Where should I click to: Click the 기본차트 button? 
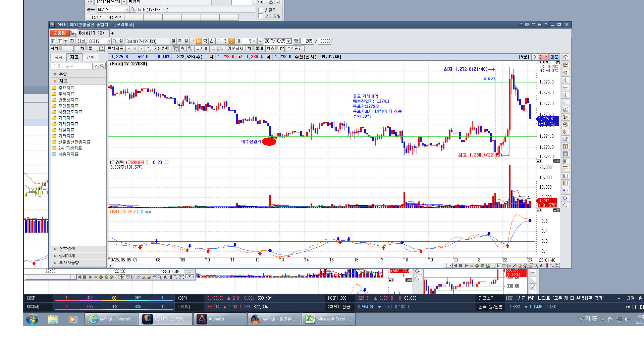pyautogui.click(x=161, y=49)
